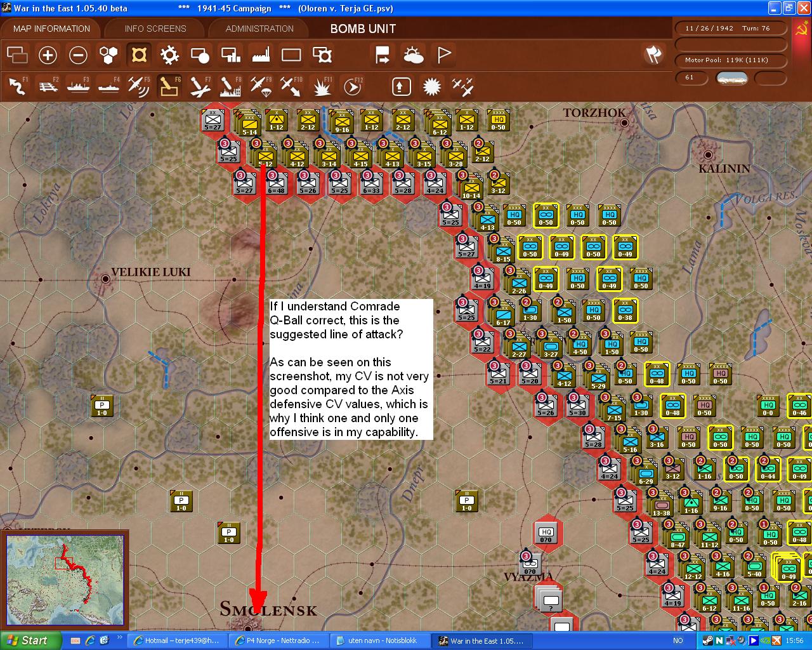Click the gear-shaped toolbar icon
Image resolution: width=812 pixels, height=650 pixels.
169,55
